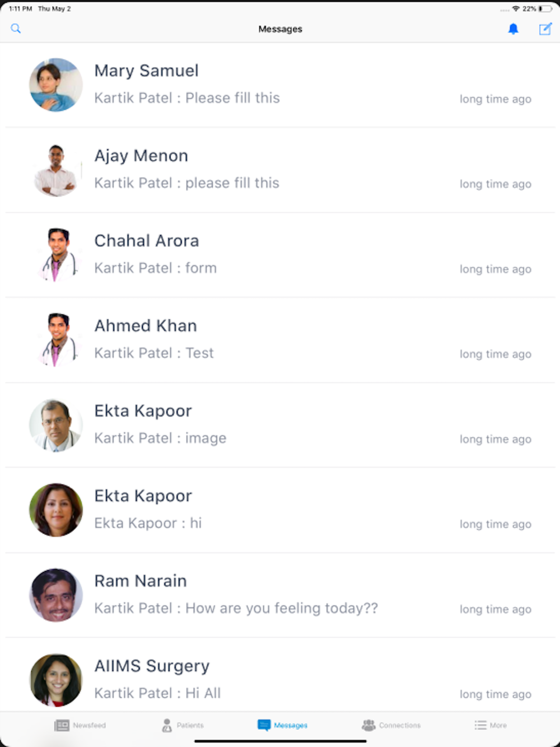Select the Messages tab
This screenshot has width=560, height=747.
click(x=282, y=725)
